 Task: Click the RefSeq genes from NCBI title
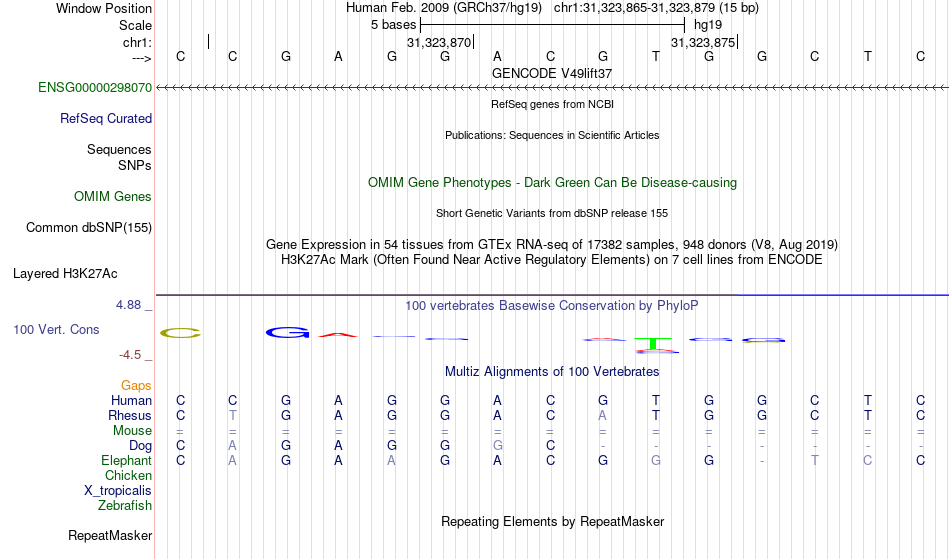click(x=553, y=104)
